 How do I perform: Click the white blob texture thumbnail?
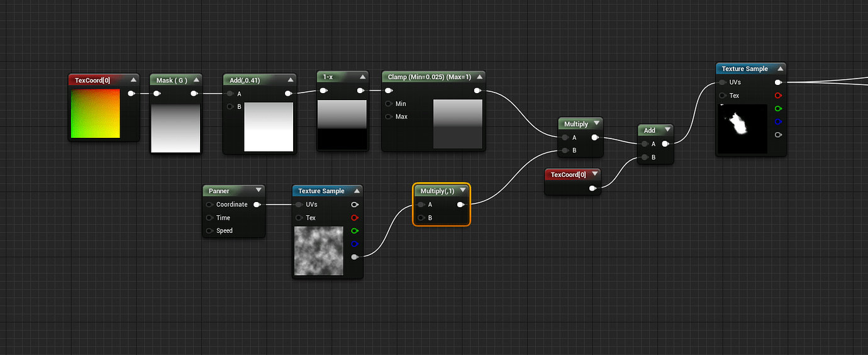[x=742, y=129]
